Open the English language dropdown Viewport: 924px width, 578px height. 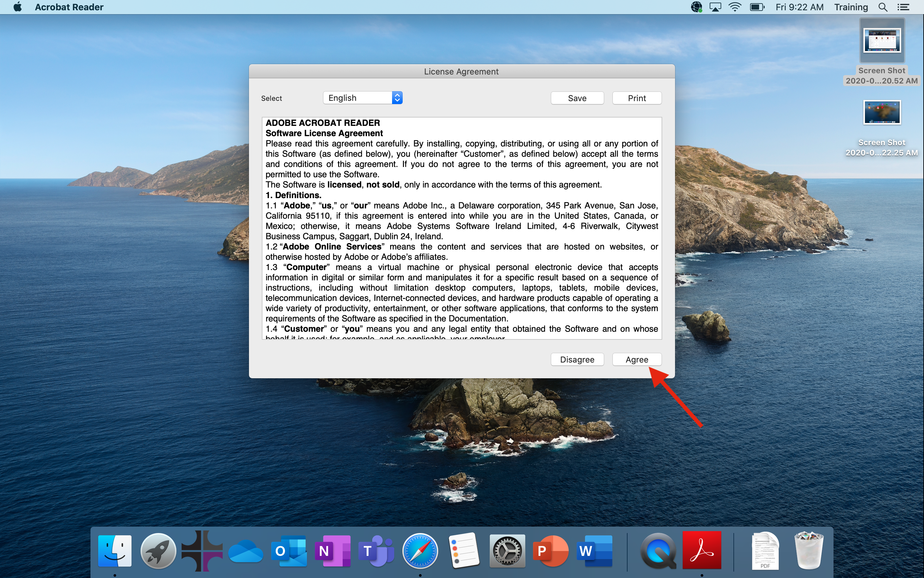(x=363, y=98)
